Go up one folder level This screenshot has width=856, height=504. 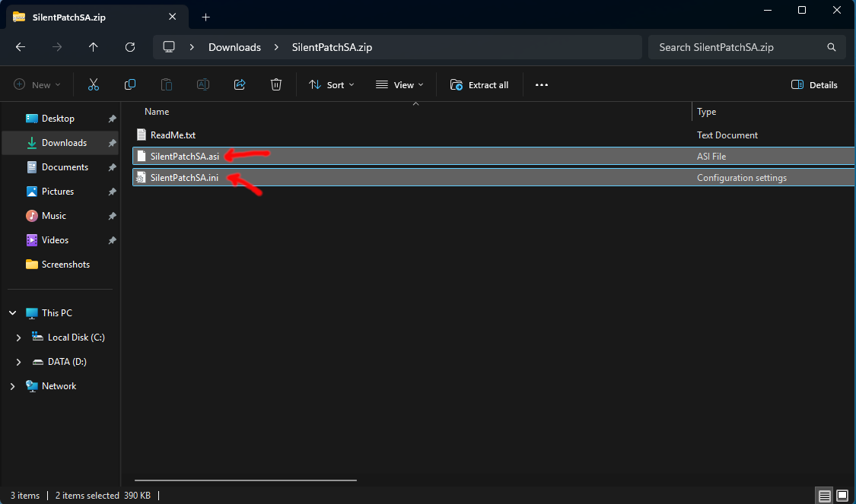pos(94,47)
